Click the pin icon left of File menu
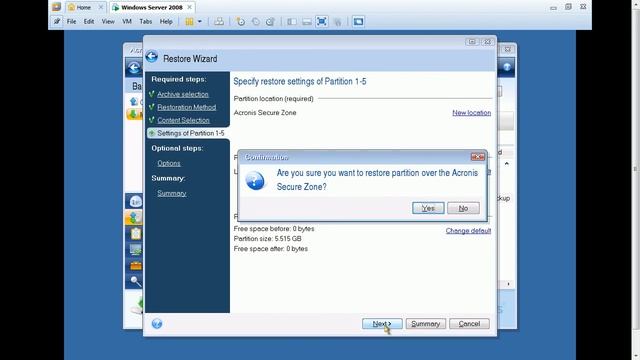640x360 pixels. point(57,22)
